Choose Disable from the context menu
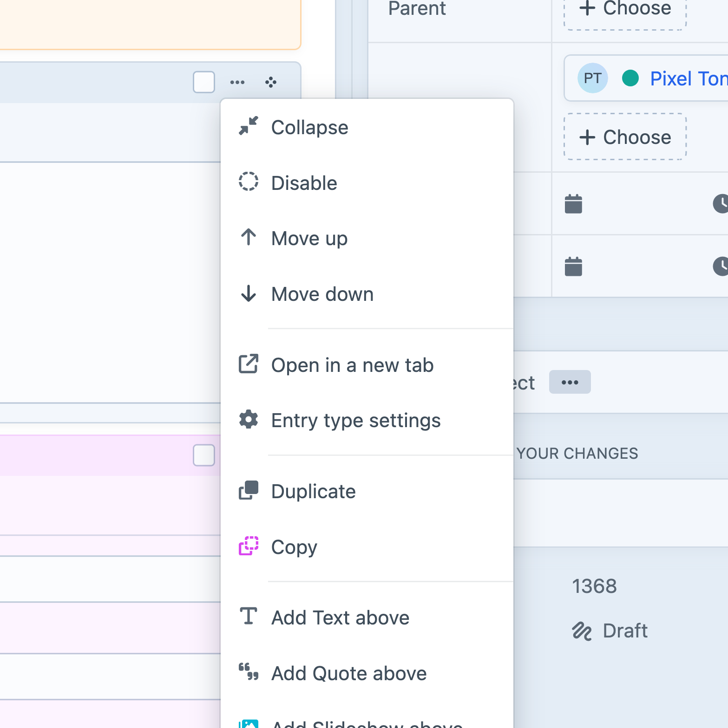728x728 pixels. point(367,183)
